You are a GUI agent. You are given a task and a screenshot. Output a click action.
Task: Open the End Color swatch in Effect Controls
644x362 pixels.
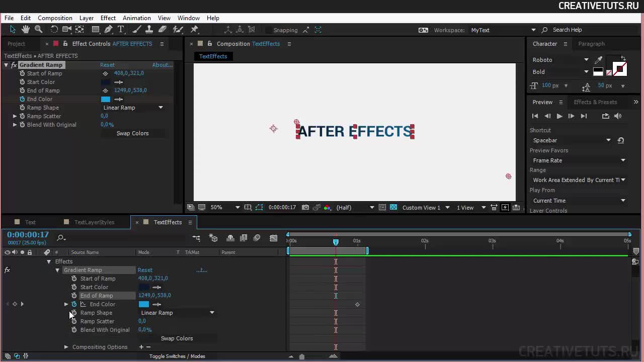[106, 99]
